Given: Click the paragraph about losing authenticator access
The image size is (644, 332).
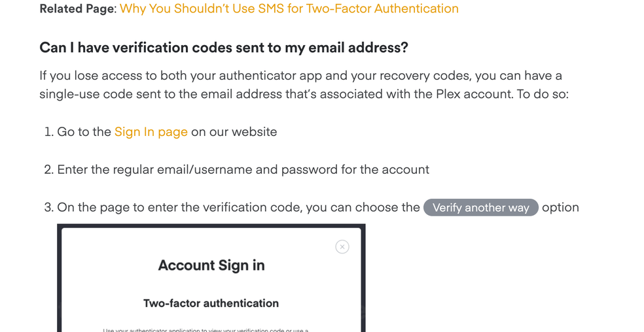Looking at the screenshot, I should (x=304, y=84).
